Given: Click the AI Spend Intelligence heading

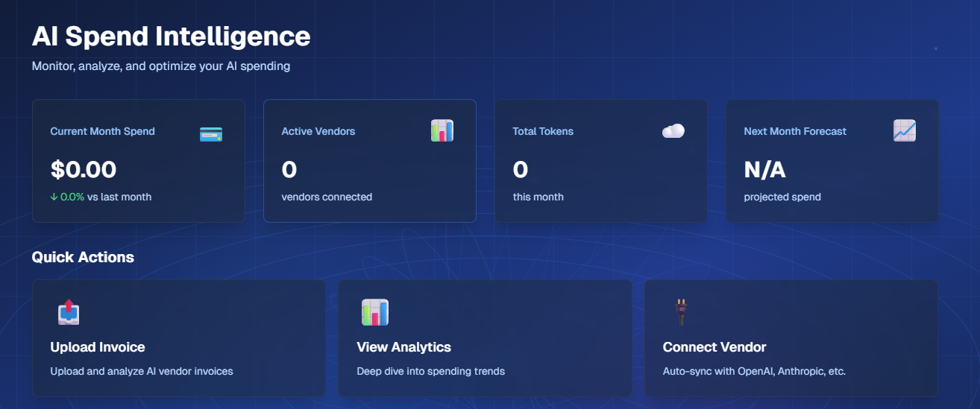Looking at the screenshot, I should [171, 36].
